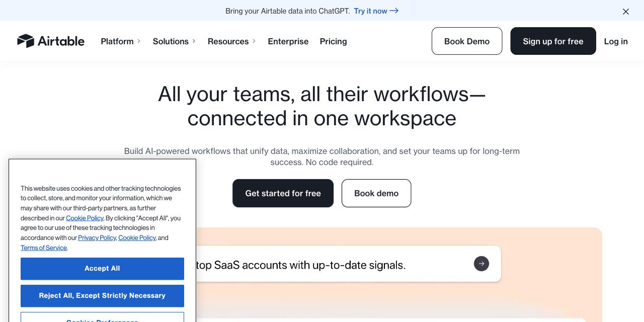Click Get started for free
Screen dimensions: 644x322
click(x=283, y=193)
